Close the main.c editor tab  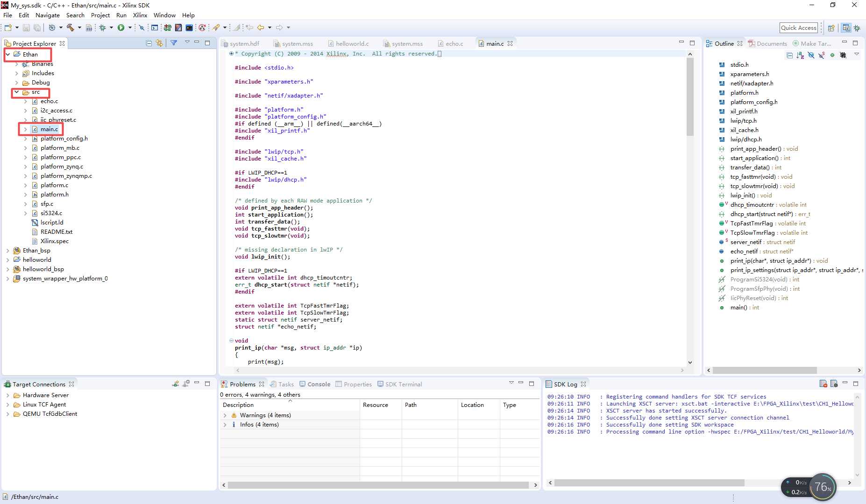tap(510, 43)
